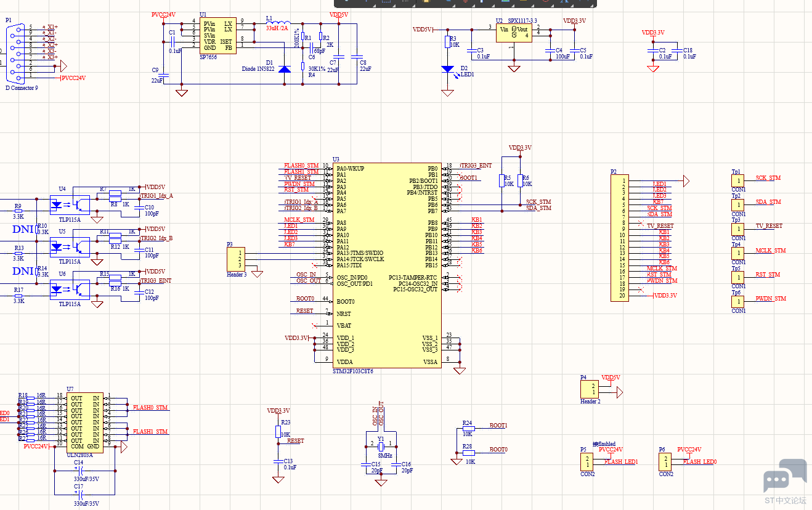Click the ground symbol below crystal capacitors
Image resolution: width=812 pixels, height=510 pixels.
[381, 482]
